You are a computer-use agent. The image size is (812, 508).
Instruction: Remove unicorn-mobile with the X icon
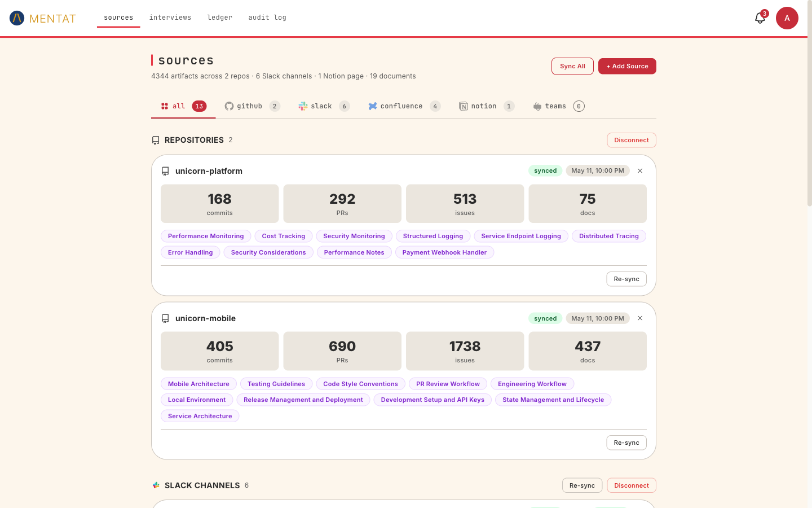640,318
